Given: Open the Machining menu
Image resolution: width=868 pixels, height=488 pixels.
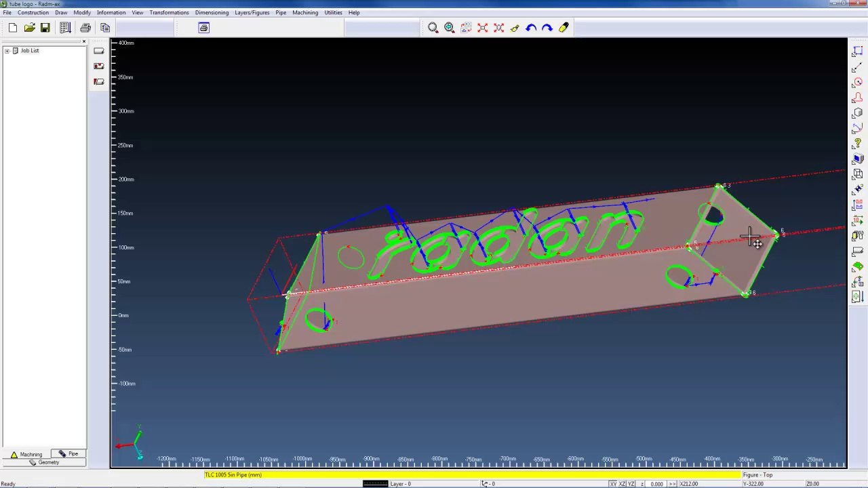Looking at the screenshot, I should [x=305, y=12].
